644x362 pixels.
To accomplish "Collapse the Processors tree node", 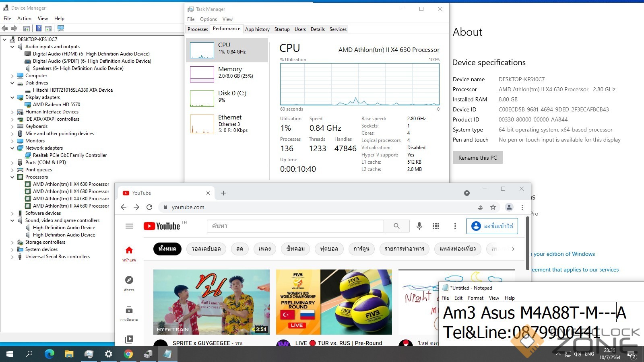I will coord(12,177).
